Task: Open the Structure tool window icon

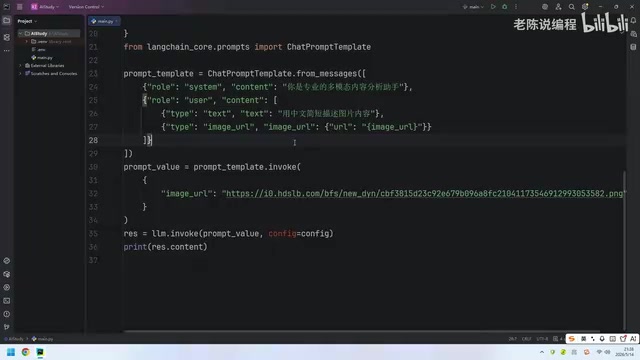Action: (7, 37)
